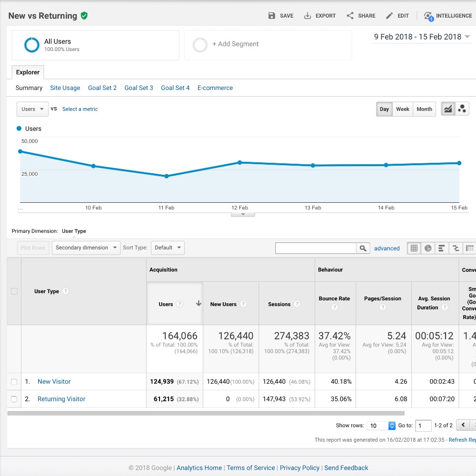Image resolution: width=476 pixels, height=476 pixels.
Task: Click help icon under Bounce Rate
Action: click(334, 307)
